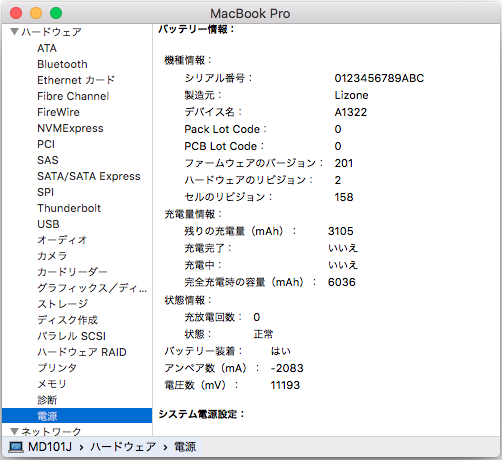The image size is (502, 460).
Task: Open the グラフィックス/ディ… item
Action: coord(92,288)
